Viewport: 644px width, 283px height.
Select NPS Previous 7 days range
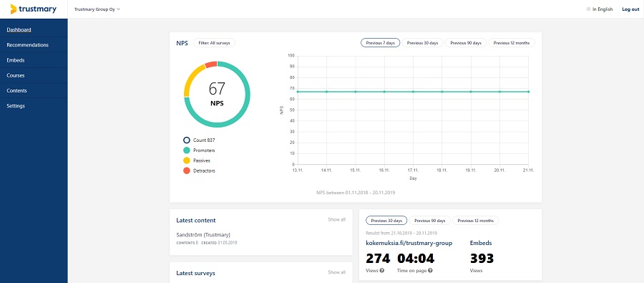pyautogui.click(x=381, y=43)
